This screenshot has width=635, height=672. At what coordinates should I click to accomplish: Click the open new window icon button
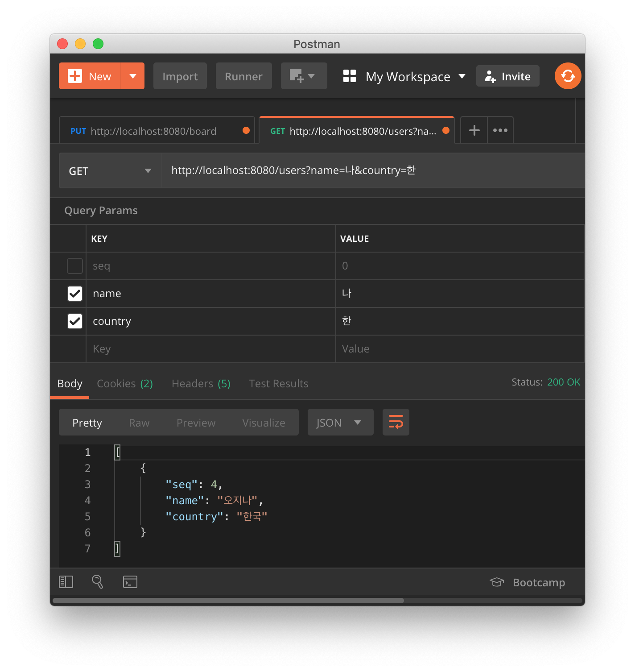(x=304, y=76)
